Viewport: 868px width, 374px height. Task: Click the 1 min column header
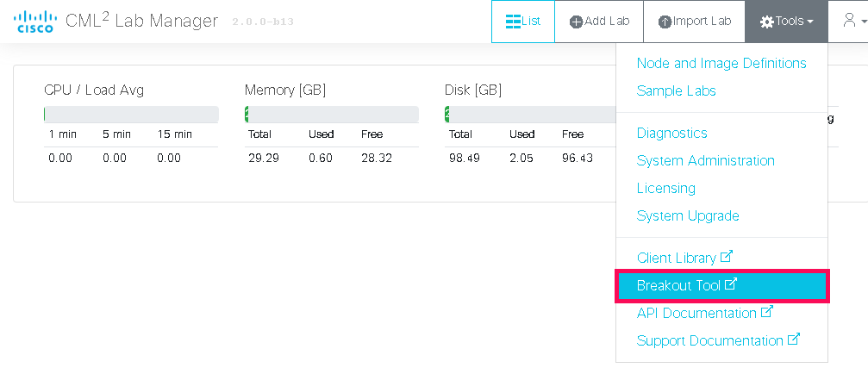63,134
